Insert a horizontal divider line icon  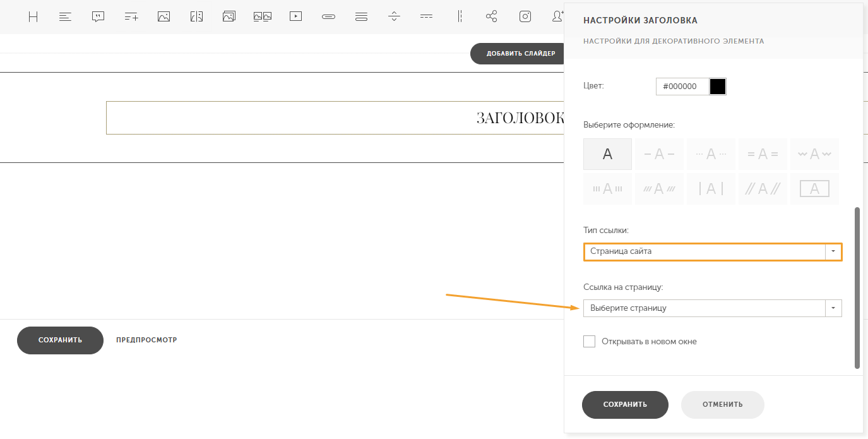(426, 17)
